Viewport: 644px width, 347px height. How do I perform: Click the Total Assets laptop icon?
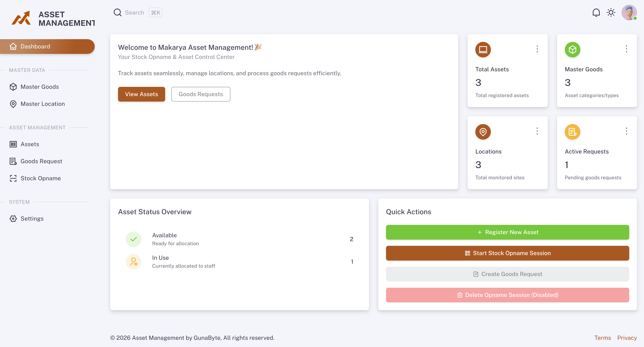point(483,50)
